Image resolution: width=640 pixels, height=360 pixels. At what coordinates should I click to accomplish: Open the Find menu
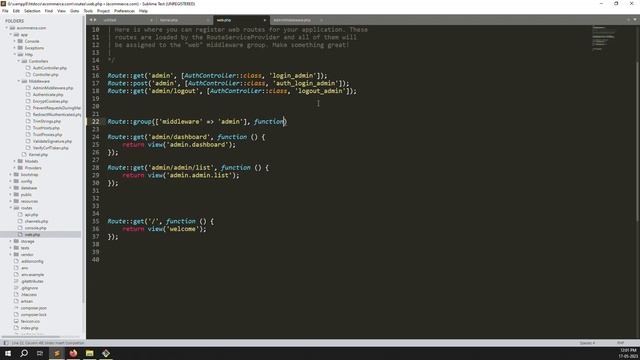(49, 11)
